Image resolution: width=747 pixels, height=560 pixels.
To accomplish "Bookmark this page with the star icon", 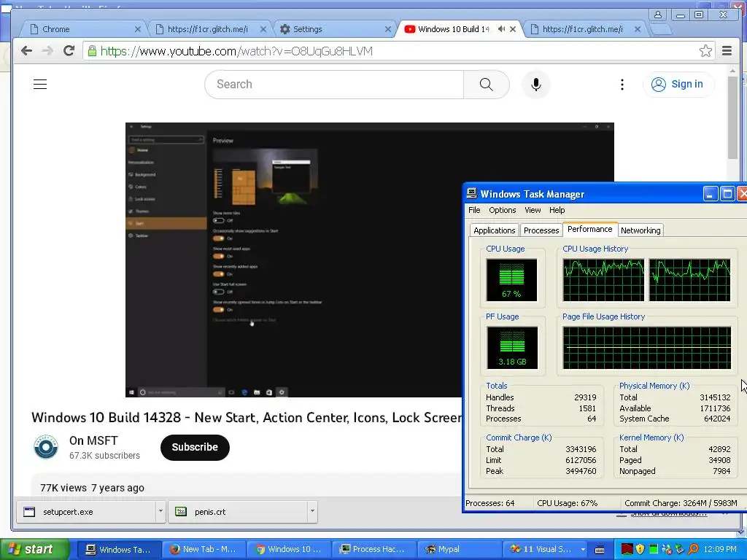I will [705, 51].
